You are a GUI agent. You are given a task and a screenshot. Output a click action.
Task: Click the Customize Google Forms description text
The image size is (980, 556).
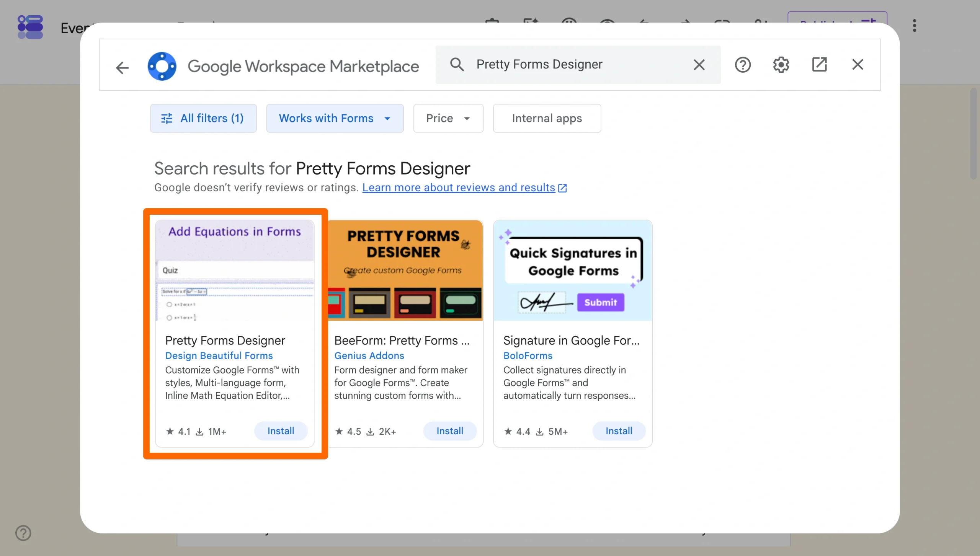(232, 383)
